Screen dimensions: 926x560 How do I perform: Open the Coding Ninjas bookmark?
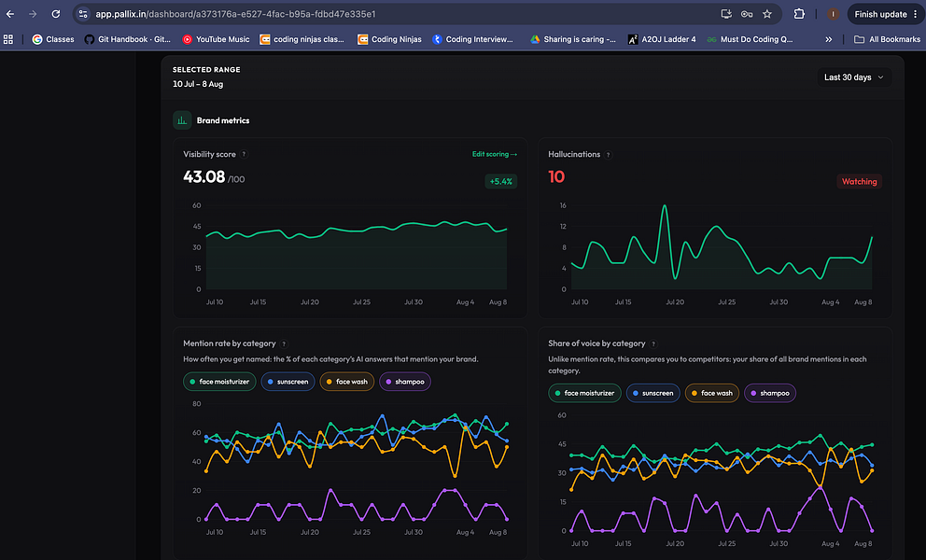coord(390,39)
